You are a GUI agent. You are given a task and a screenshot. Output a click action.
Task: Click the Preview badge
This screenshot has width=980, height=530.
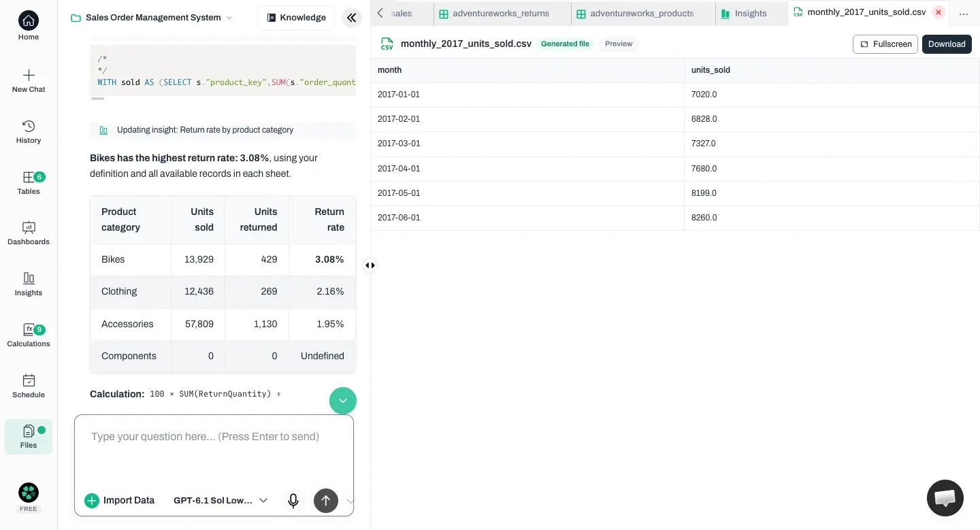(x=619, y=44)
